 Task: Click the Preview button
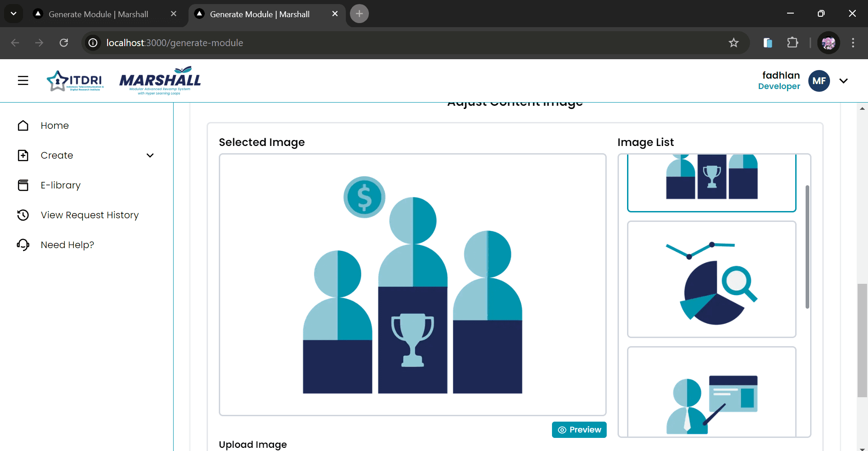click(579, 430)
